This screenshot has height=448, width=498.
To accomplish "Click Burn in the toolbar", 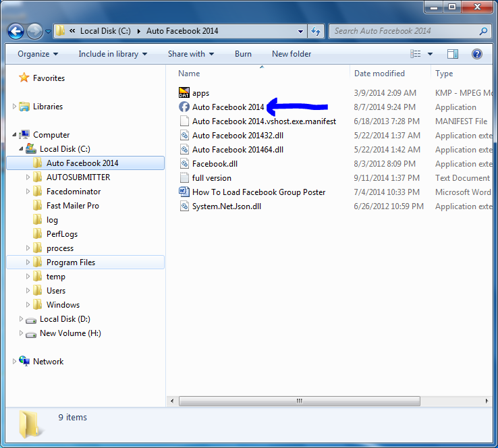I will click(x=243, y=54).
